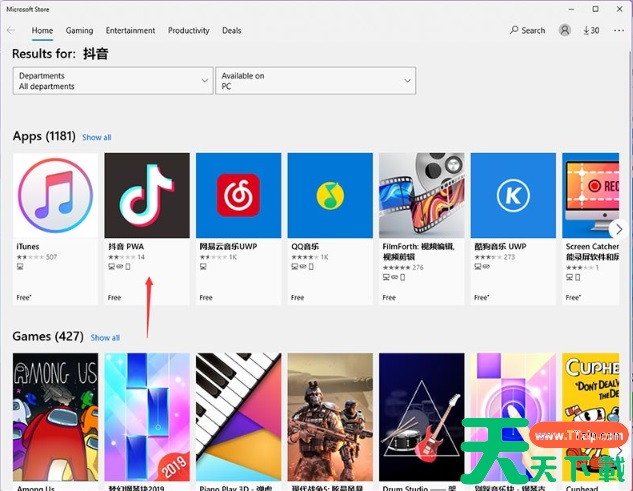Click the Screen Catcher title text
The image size is (633, 491).
pyautogui.click(x=592, y=252)
